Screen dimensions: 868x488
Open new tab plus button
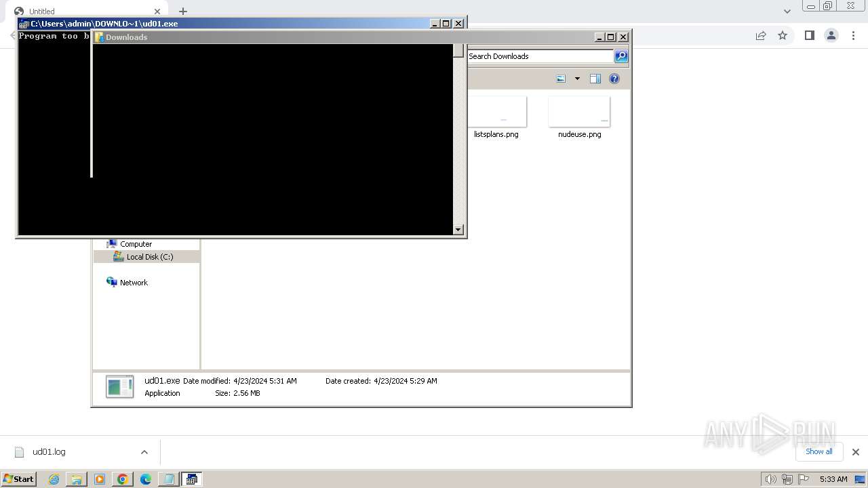tap(183, 12)
